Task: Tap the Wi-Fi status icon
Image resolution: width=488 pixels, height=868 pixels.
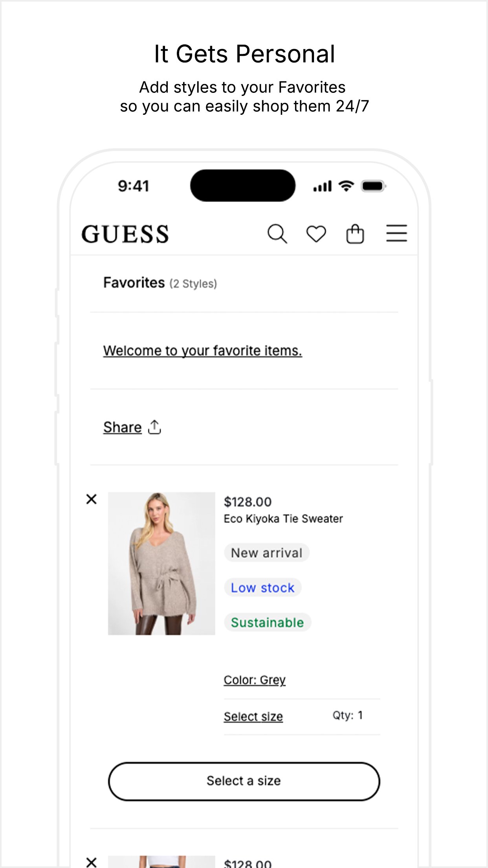Action: click(346, 186)
